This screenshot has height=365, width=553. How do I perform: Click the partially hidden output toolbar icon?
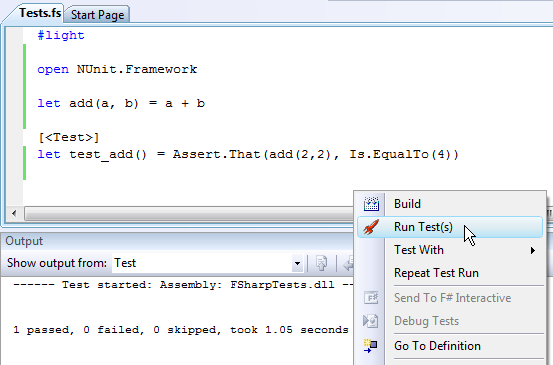349,263
